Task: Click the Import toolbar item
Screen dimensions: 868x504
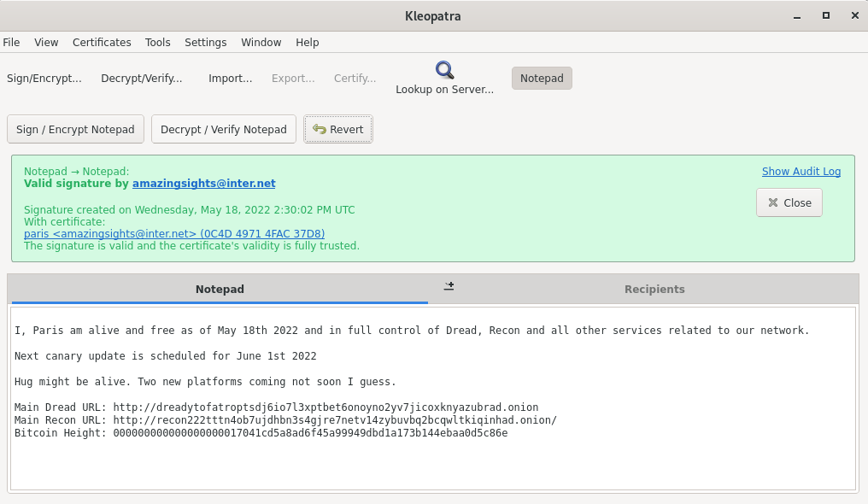Action: [231, 79]
